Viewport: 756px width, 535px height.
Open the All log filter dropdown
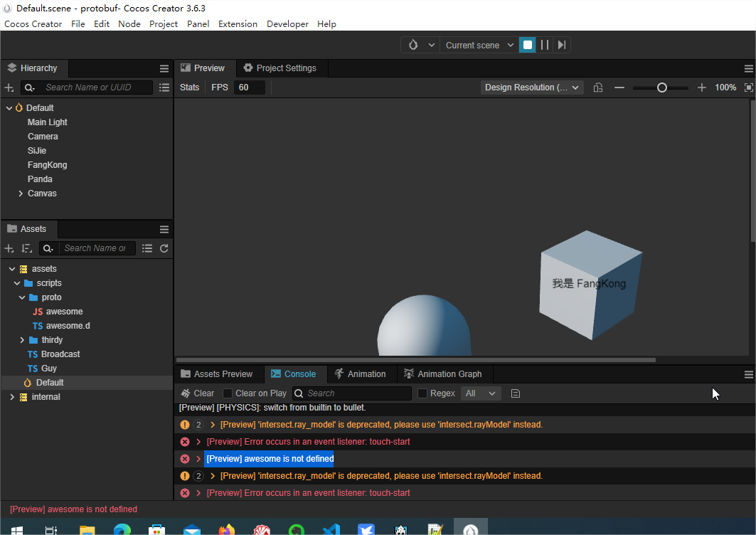tap(481, 393)
